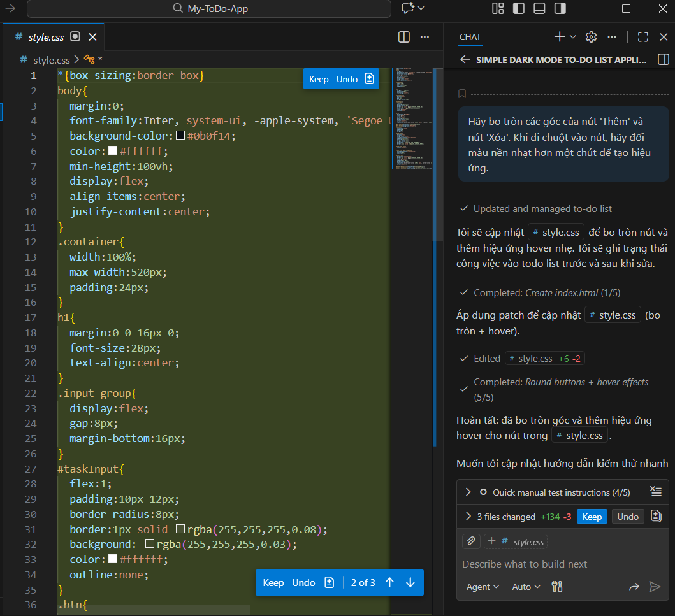
Task: Open the Auto model picker dropdown
Action: pyautogui.click(x=525, y=586)
